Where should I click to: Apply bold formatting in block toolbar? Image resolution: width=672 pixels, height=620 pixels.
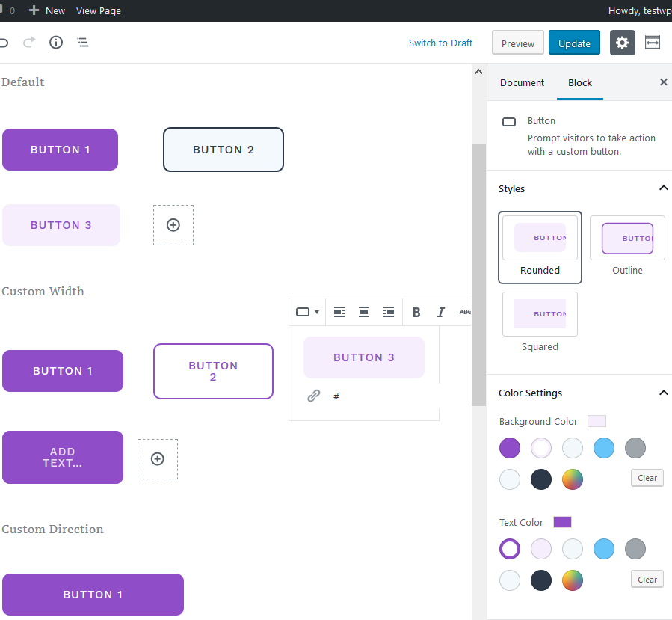[x=416, y=312]
